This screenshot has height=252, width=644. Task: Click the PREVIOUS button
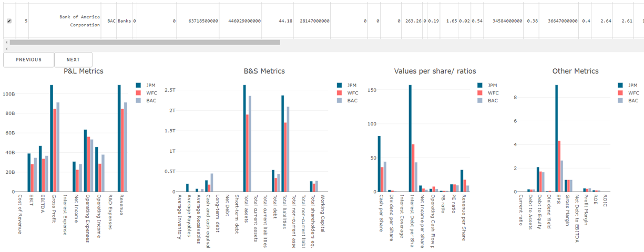click(28, 60)
